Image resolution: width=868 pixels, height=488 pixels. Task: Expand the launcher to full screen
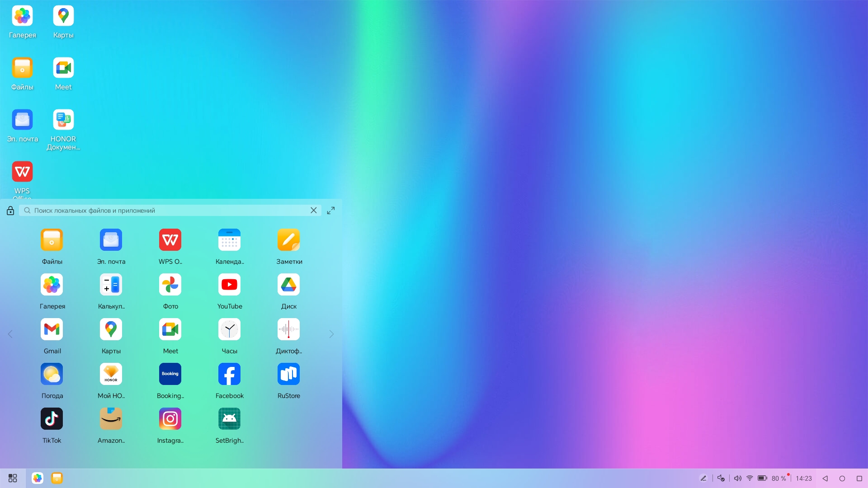point(331,211)
